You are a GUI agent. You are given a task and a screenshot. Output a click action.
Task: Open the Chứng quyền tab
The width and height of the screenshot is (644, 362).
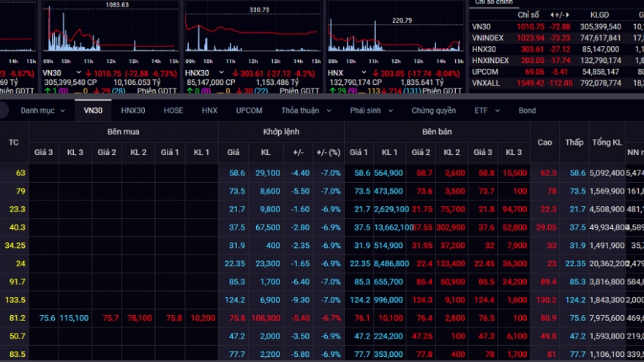coord(433,111)
